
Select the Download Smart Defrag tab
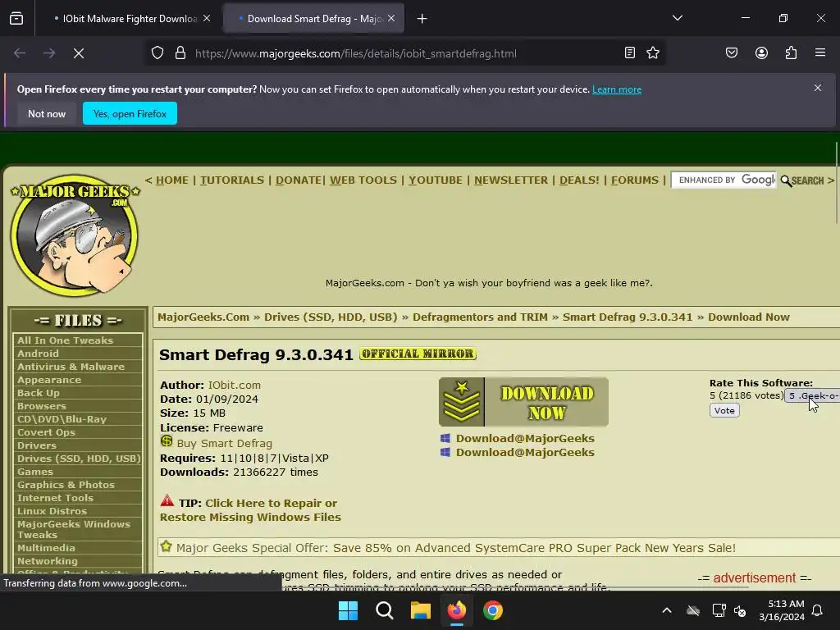pyautogui.click(x=313, y=18)
